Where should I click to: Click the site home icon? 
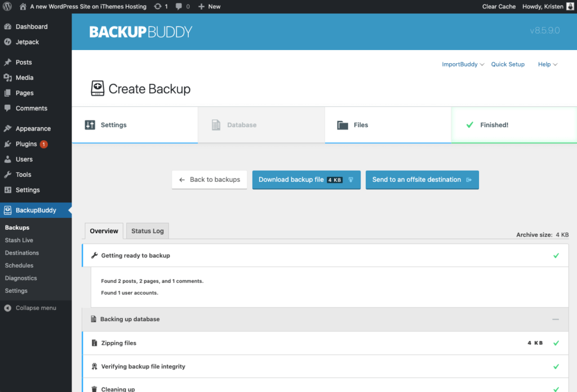point(23,6)
